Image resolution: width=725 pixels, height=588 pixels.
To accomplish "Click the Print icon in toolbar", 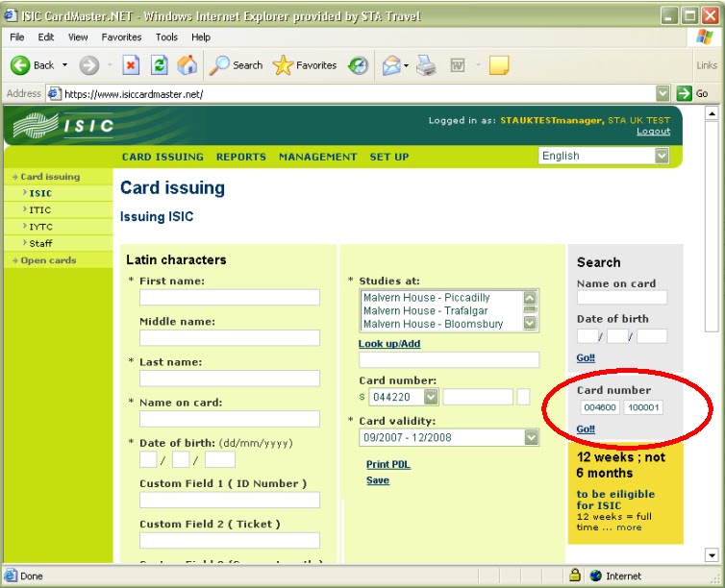I will click(426, 65).
